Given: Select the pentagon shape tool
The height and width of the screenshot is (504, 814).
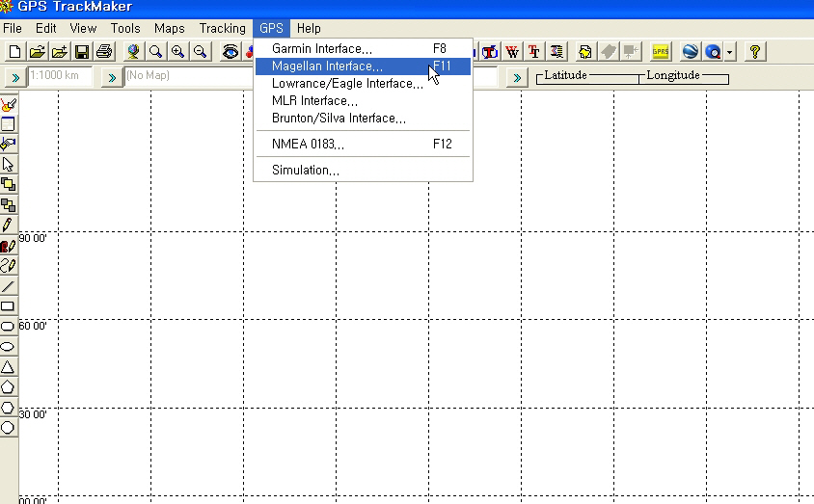Looking at the screenshot, I should [9, 387].
